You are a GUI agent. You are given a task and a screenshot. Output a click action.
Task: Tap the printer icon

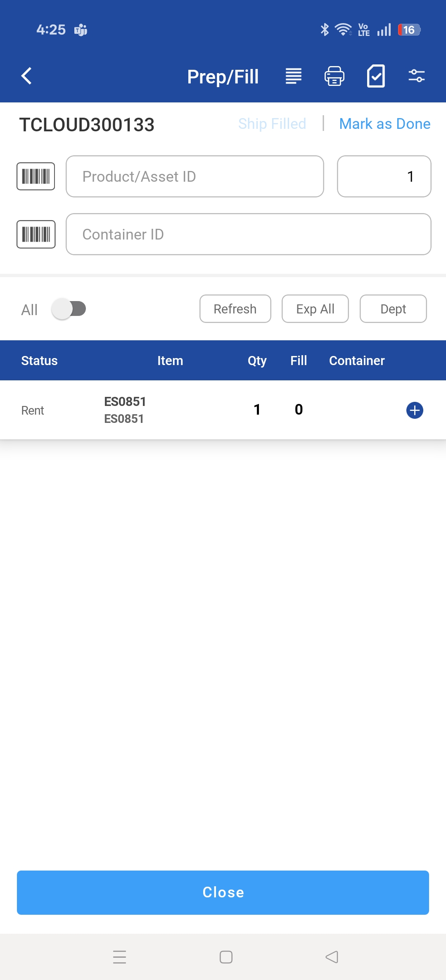click(334, 76)
